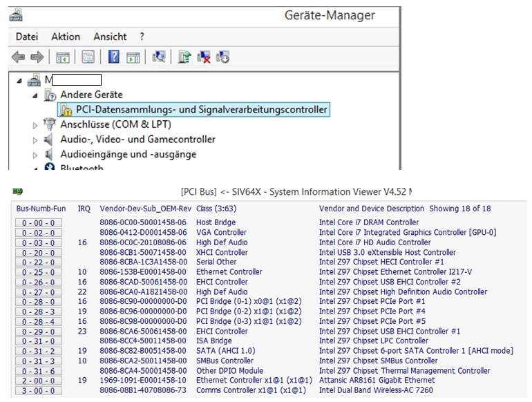Click the 0 - 28 - 3 bus button
532x402 pixels.
[x=38, y=312]
